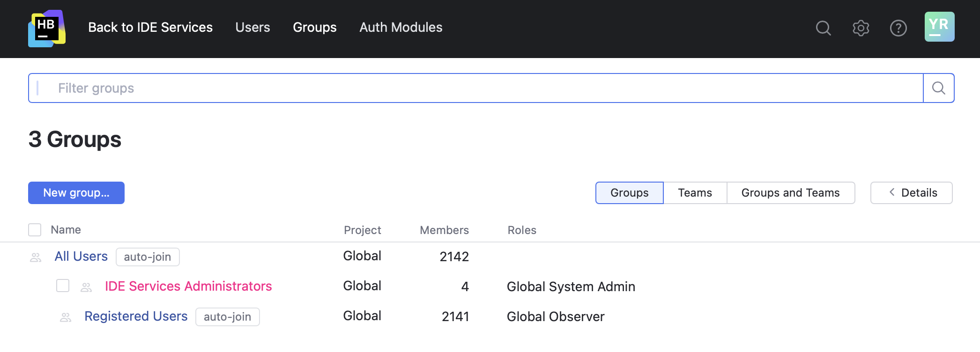Image resolution: width=980 pixels, height=352 pixels.
Task: Click the Members column header
Action: [444, 230]
